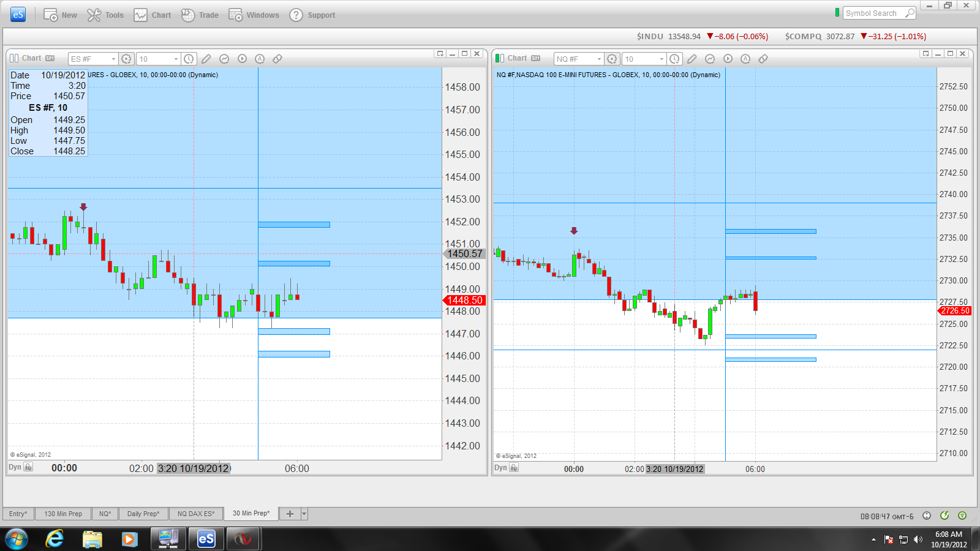This screenshot has width=980, height=551.
Task: Click the 1448.50 last price label
Action: tap(464, 300)
